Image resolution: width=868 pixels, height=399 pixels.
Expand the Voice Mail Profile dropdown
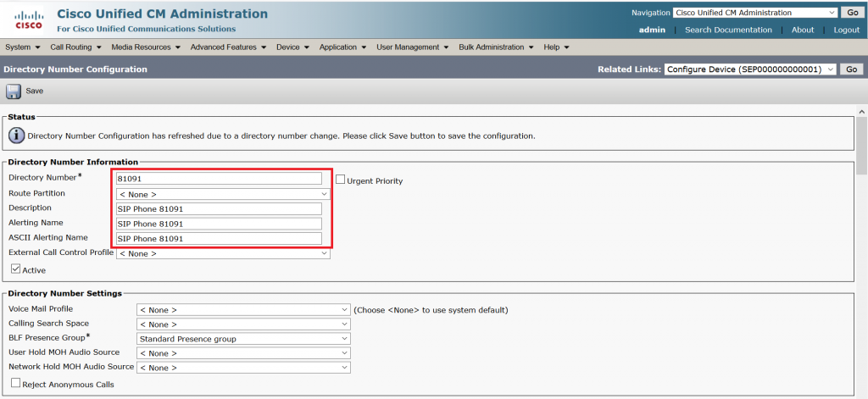click(243, 310)
